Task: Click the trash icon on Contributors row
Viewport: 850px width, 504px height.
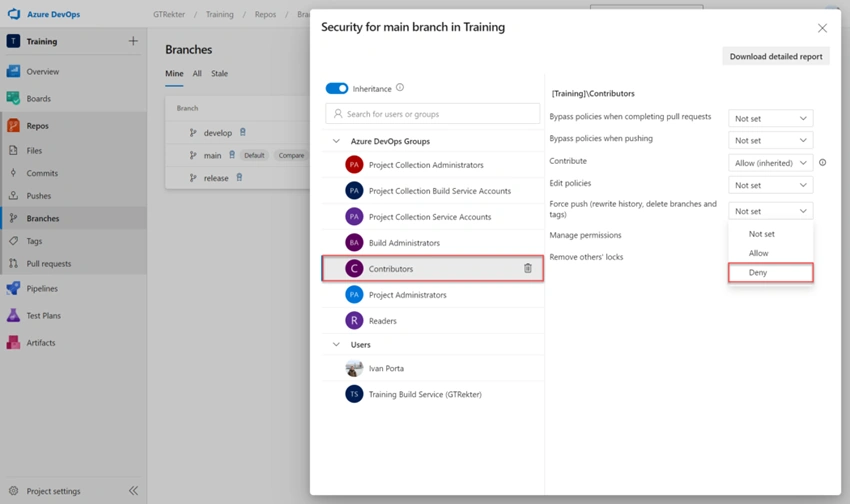Action: click(x=527, y=268)
